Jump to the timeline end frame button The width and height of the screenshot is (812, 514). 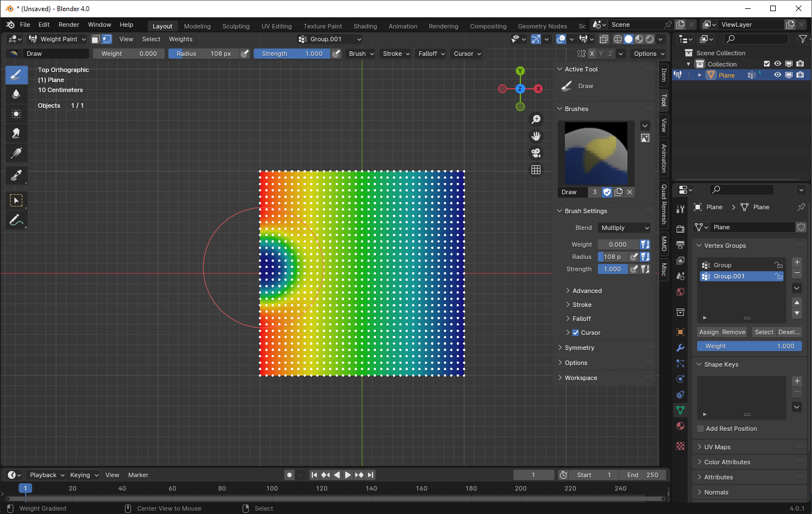coord(371,475)
